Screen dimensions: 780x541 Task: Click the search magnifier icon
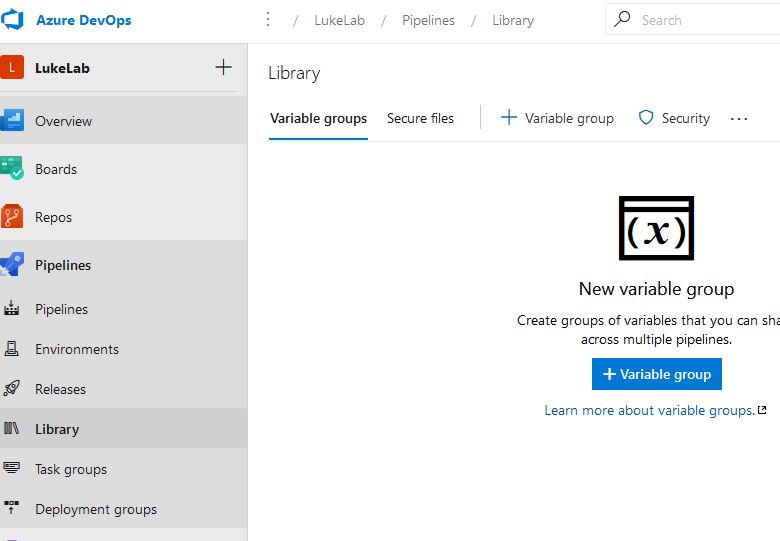(x=622, y=19)
